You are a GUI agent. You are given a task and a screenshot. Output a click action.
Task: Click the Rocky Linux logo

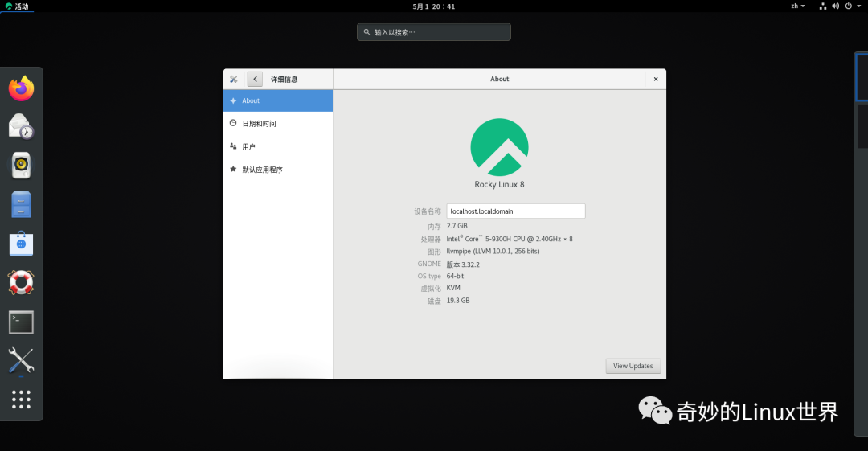point(499,147)
